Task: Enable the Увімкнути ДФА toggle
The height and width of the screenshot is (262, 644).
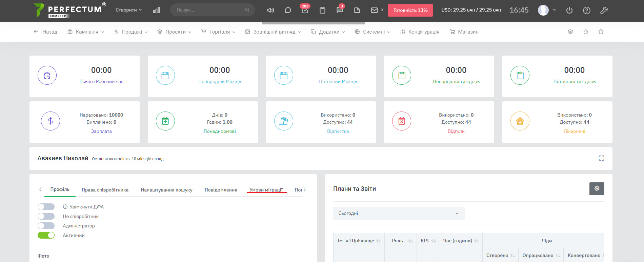Action: (x=46, y=207)
